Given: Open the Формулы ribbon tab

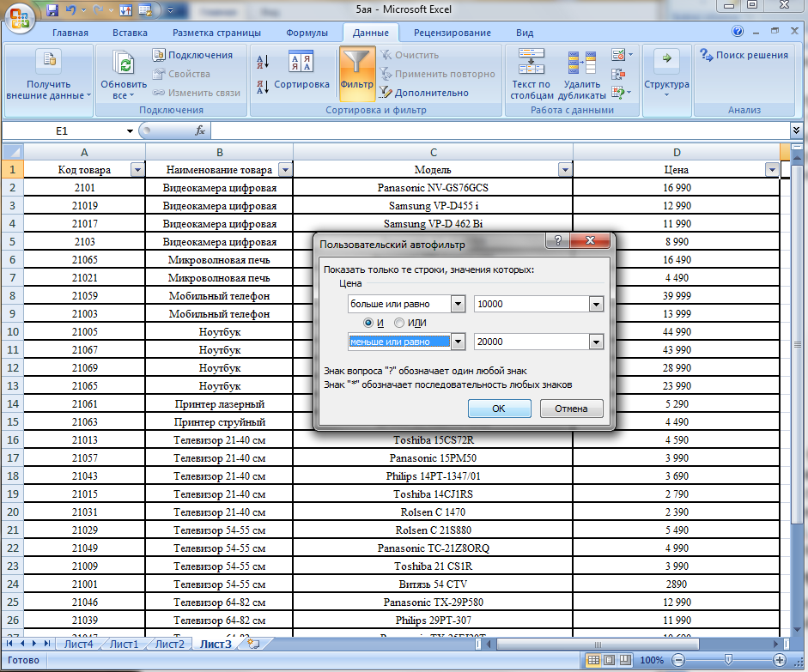Looking at the screenshot, I should (x=307, y=33).
